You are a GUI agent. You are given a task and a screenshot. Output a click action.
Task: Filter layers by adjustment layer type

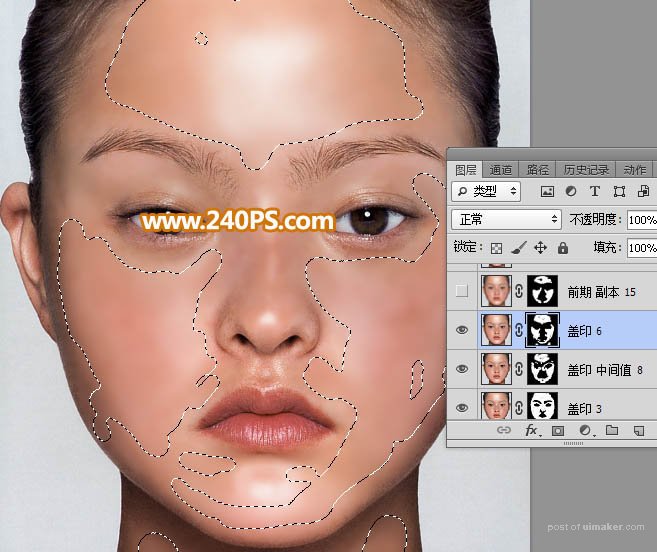tap(571, 192)
